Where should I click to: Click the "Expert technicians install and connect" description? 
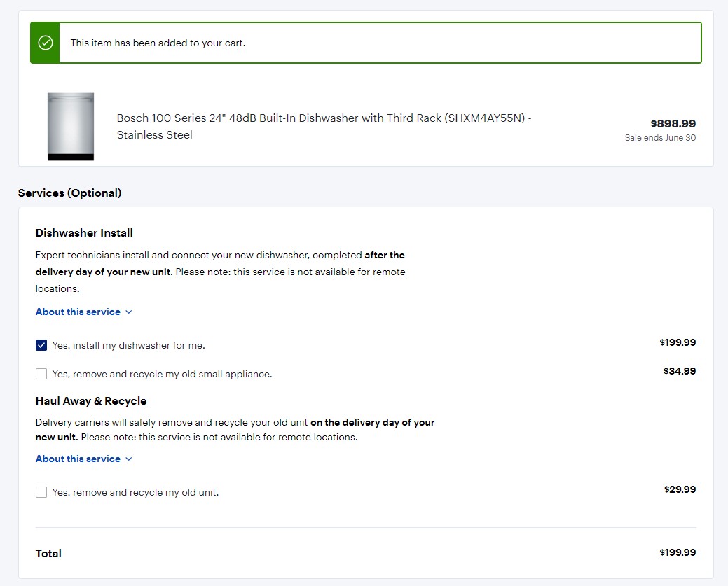click(x=221, y=272)
